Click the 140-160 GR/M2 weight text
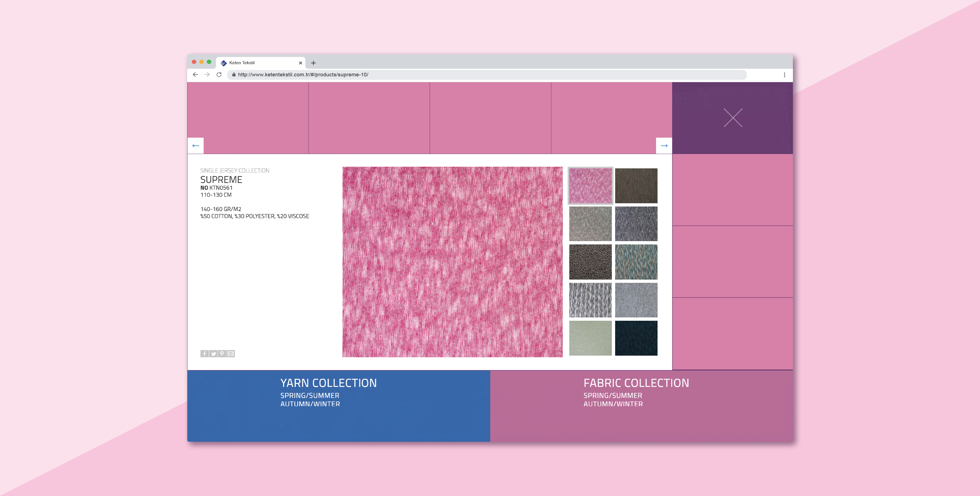 221,209
